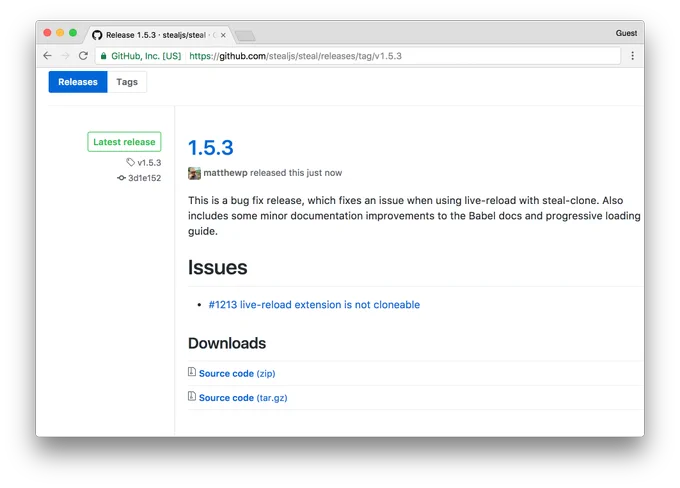Screen dimensions: 680x488
Task: Open matthewp's profile link
Action: [x=225, y=173]
